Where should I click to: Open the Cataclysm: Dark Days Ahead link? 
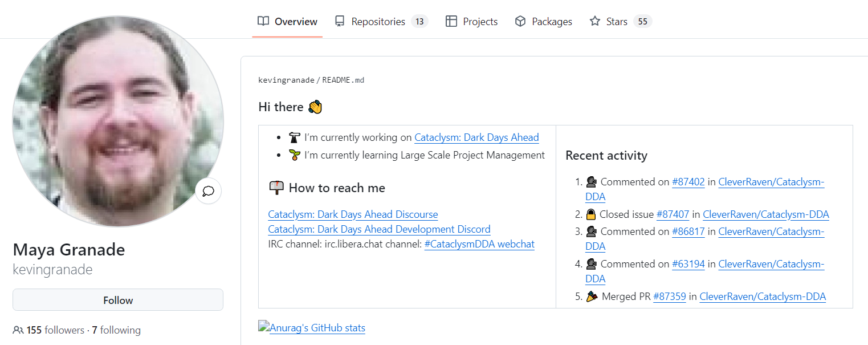pos(476,137)
